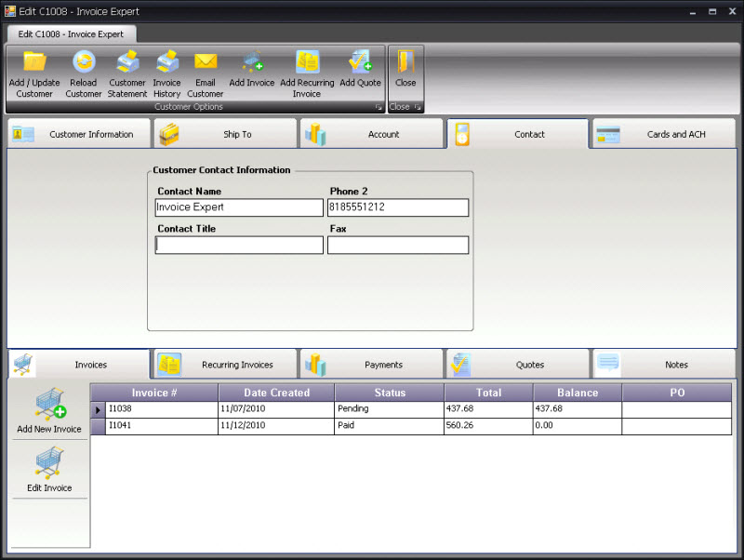Click the Add / Update Customer folder icon
744x560 pixels.
click(34, 61)
